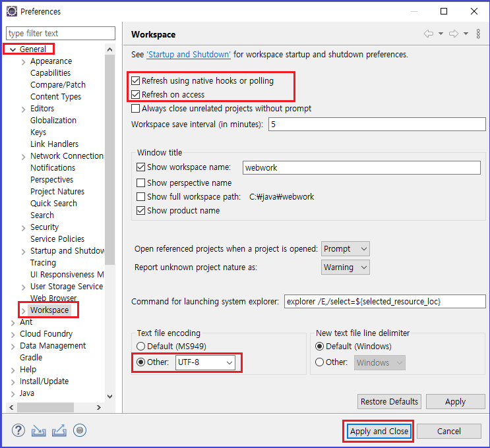This screenshot has width=490, height=448.
Task: Select Keys preferences page
Action: click(x=38, y=132)
